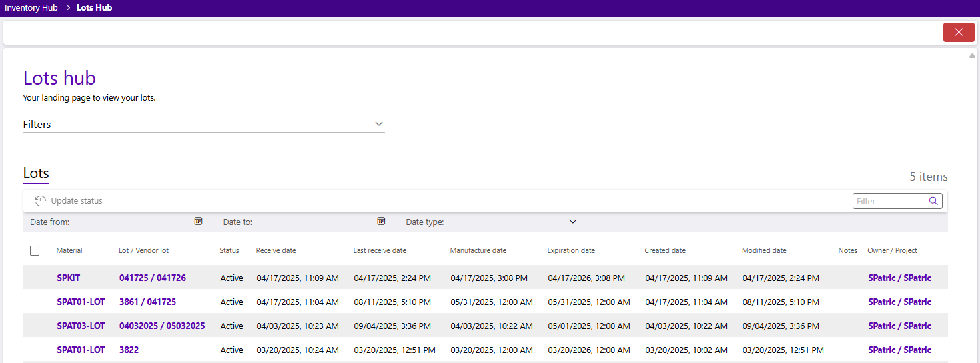980x363 pixels.
Task: Open the SPKIT material link
Action: pyautogui.click(x=69, y=278)
